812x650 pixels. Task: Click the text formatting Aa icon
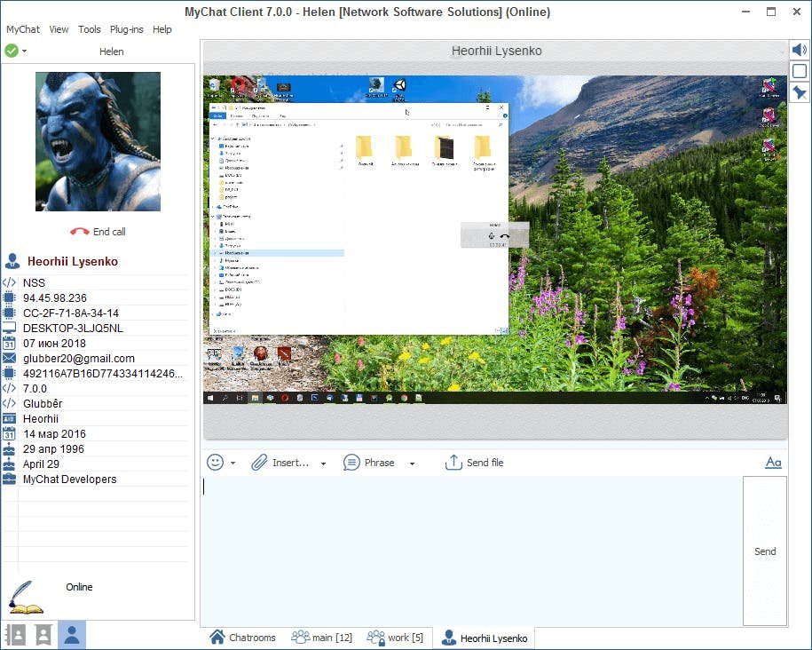click(773, 463)
